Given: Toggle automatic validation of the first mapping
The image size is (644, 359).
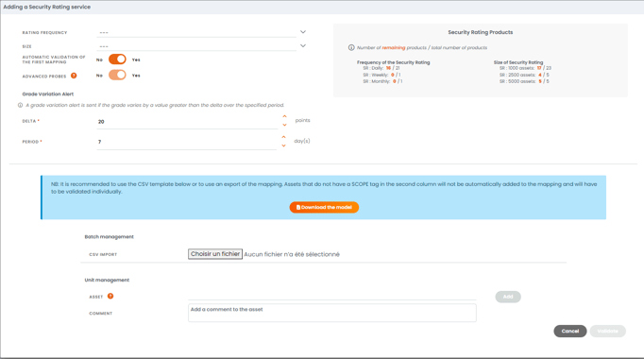Looking at the screenshot, I should point(117,60).
